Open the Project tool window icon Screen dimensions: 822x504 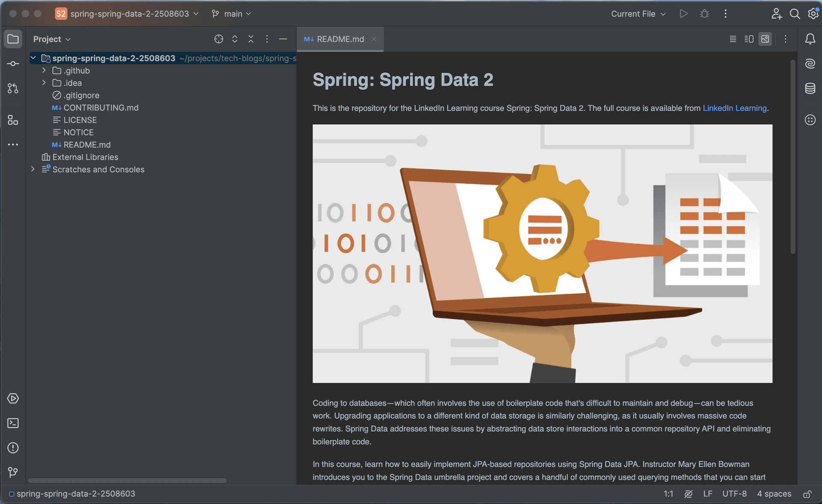click(x=13, y=39)
